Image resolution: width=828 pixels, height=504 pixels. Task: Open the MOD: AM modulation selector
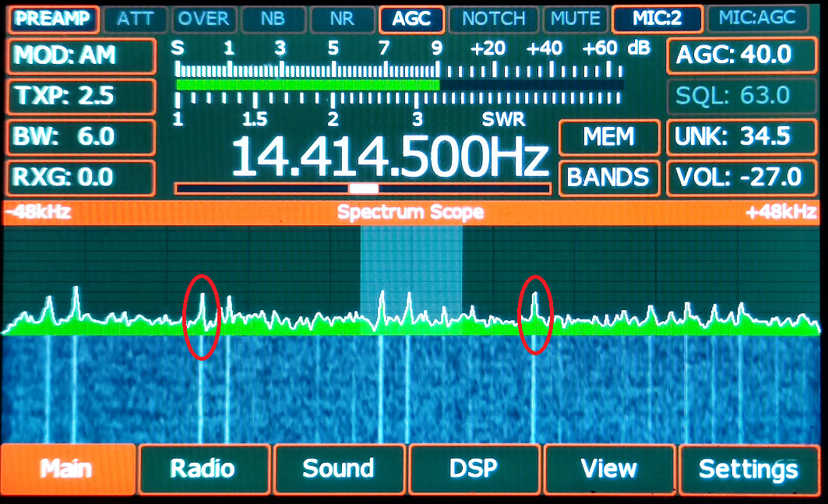(81, 55)
